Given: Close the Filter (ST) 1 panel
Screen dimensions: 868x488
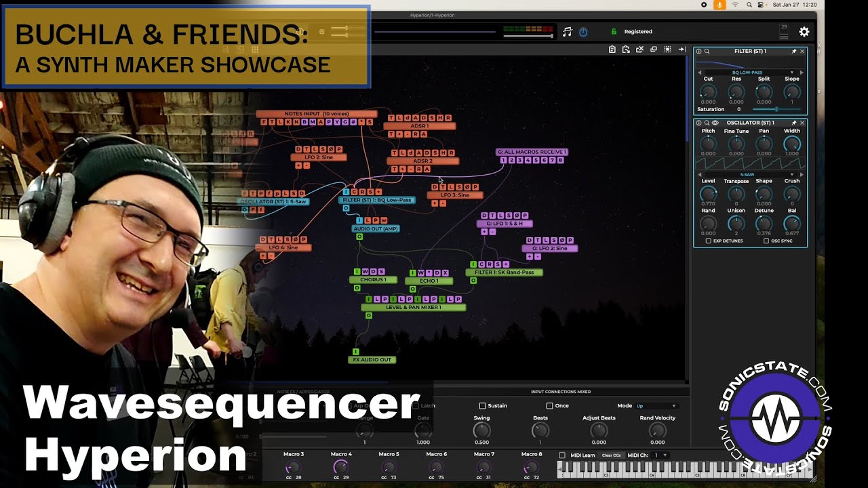Looking at the screenshot, I should (x=802, y=52).
